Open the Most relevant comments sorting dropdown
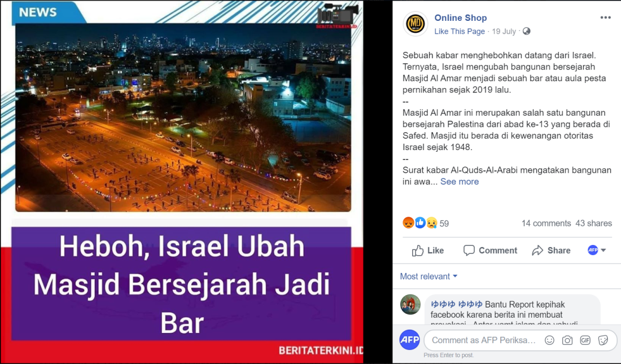This screenshot has width=621, height=364. pyautogui.click(x=428, y=277)
